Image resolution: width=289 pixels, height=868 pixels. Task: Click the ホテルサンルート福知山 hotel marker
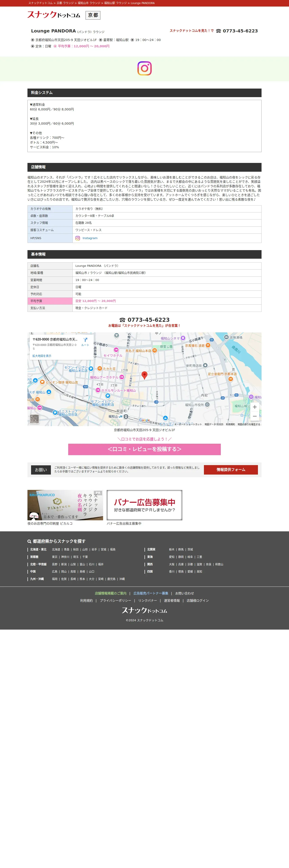(x=98, y=390)
